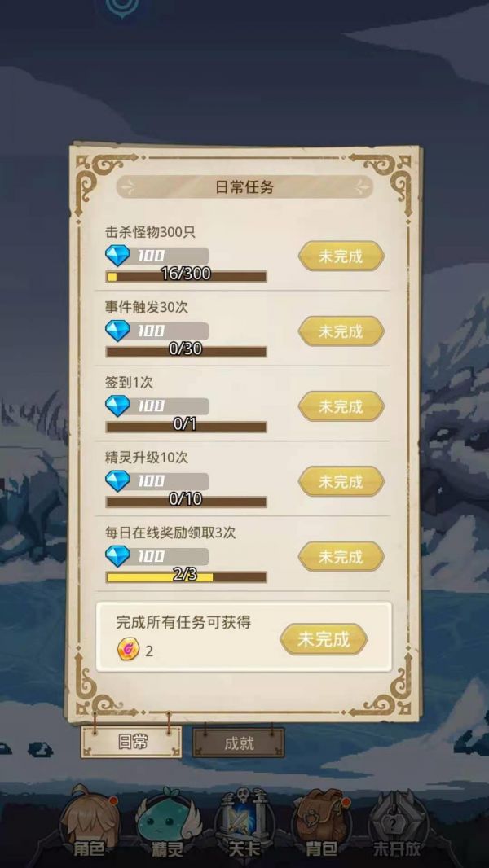Click 未完成 button for 击杀怪物300只
Image resolution: width=489 pixels, height=868 pixels.
(341, 256)
